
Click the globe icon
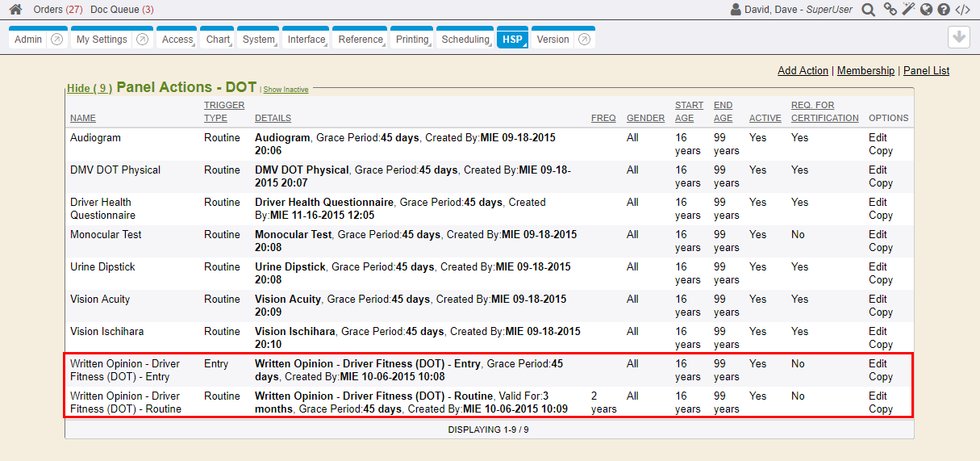click(x=926, y=10)
